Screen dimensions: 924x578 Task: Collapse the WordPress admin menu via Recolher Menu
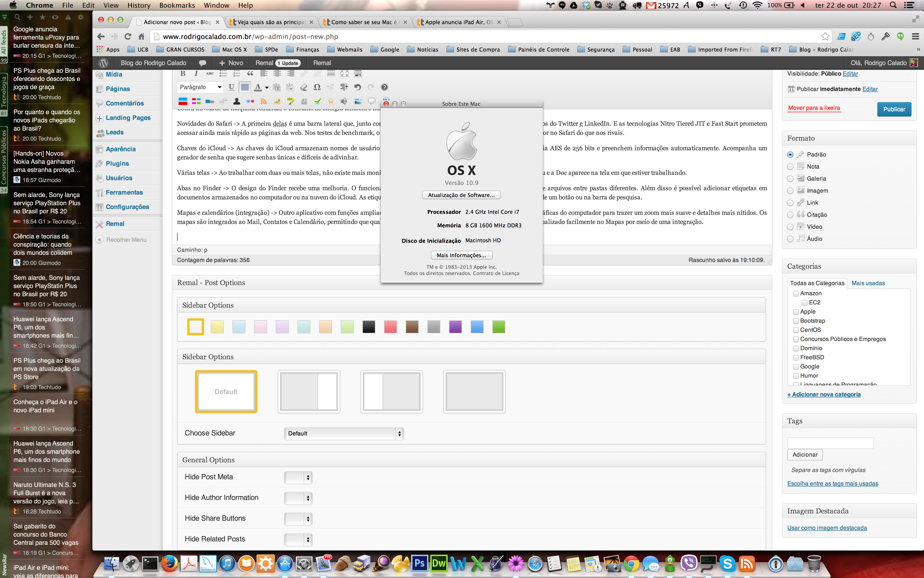click(x=122, y=240)
